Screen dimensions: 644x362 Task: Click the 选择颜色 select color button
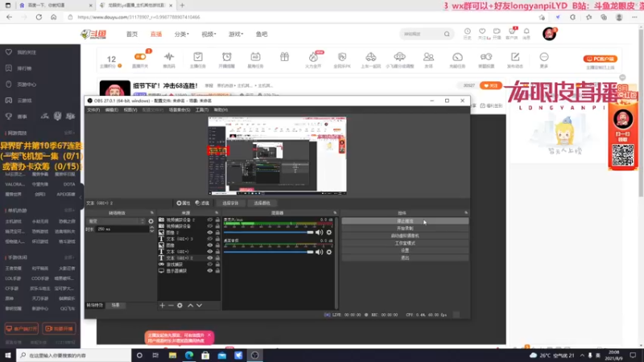click(262, 204)
